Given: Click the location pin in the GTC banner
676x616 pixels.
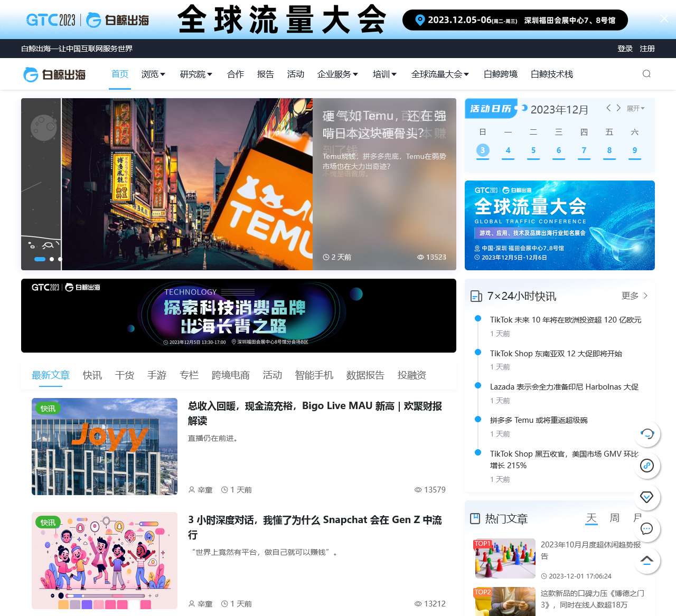Looking at the screenshot, I should (x=420, y=20).
